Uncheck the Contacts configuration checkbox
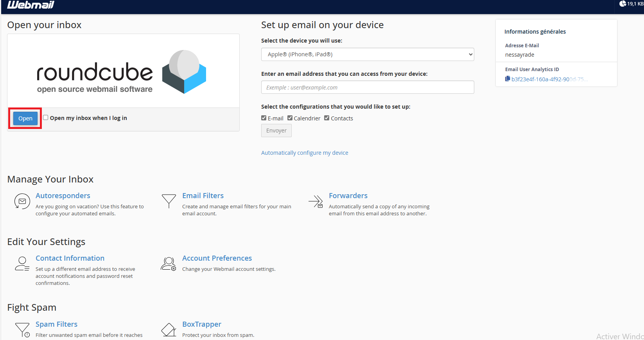644x340 pixels. tap(327, 118)
